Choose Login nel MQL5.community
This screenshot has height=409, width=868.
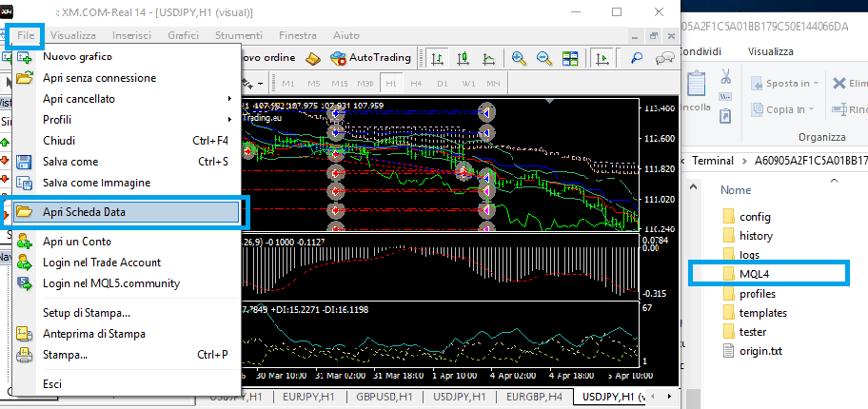pos(127,283)
